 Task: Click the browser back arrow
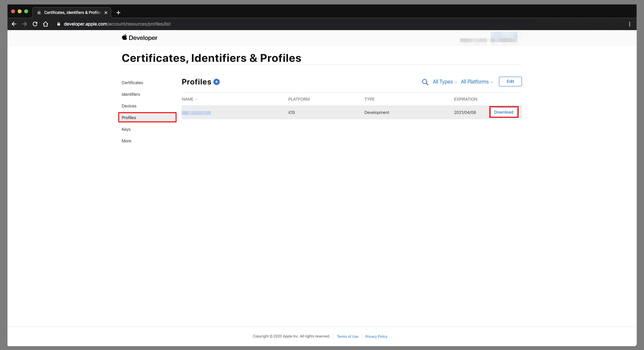15,24
